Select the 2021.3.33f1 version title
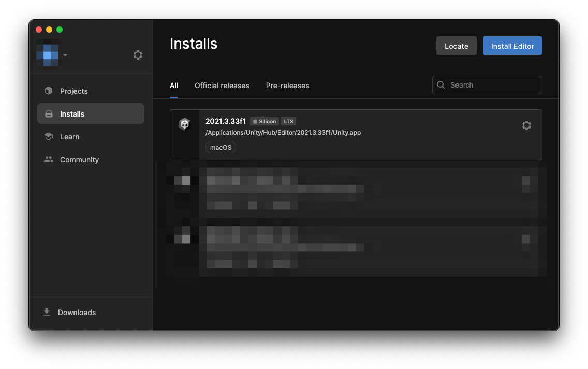 click(x=225, y=121)
